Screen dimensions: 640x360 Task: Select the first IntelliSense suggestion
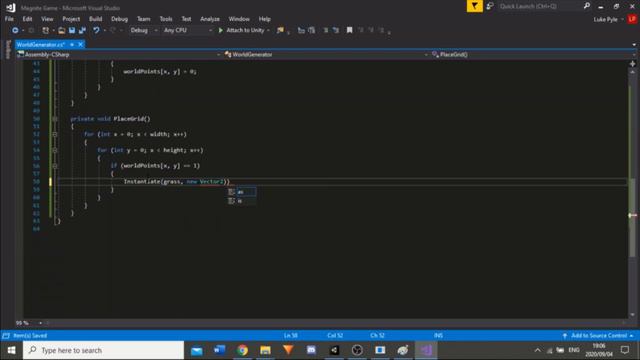click(242, 192)
